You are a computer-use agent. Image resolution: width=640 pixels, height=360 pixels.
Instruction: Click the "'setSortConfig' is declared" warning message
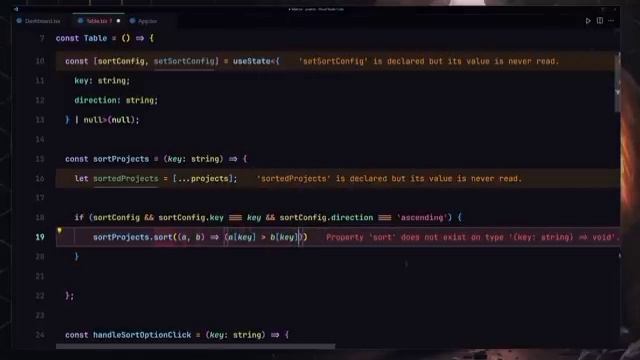pos(429,61)
